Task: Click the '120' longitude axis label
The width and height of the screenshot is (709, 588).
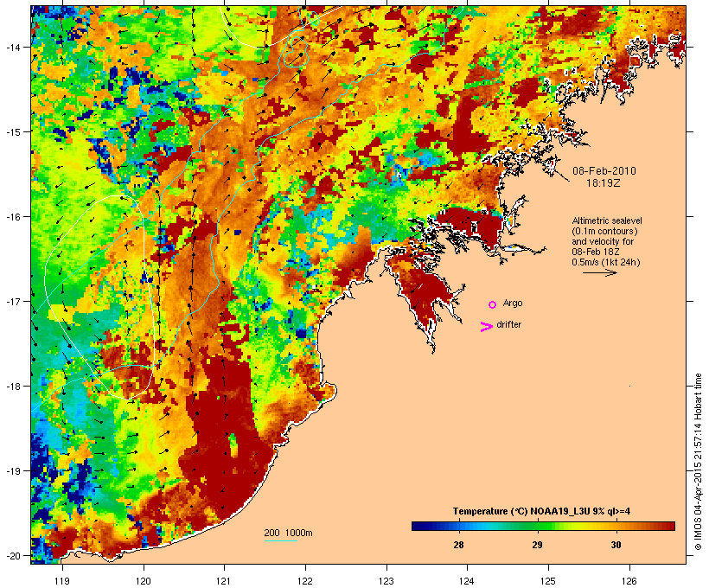Action: [x=144, y=581]
